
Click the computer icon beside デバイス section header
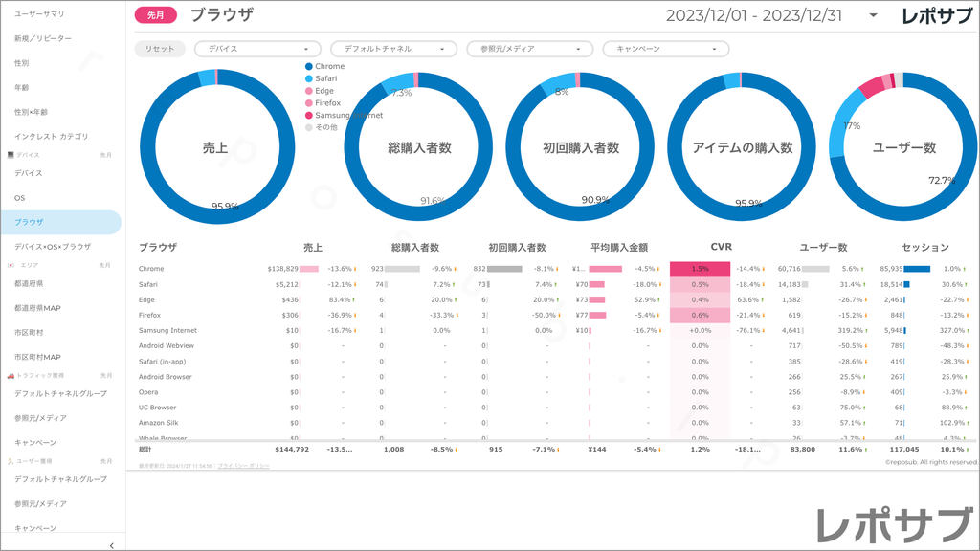(10, 154)
